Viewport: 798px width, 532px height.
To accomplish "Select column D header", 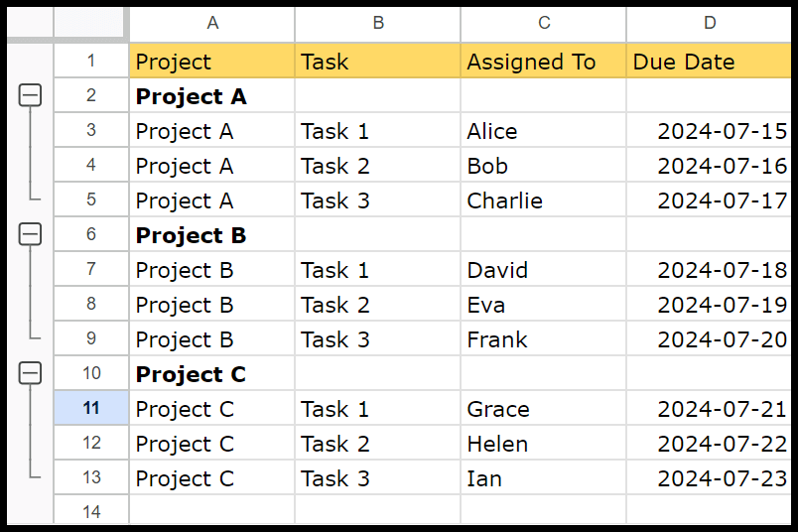I will pos(709,24).
